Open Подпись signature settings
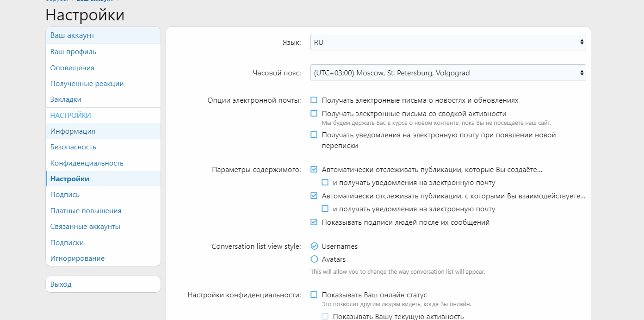The width and height of the screenshot is (644, 320). click(x=65, y=195)
